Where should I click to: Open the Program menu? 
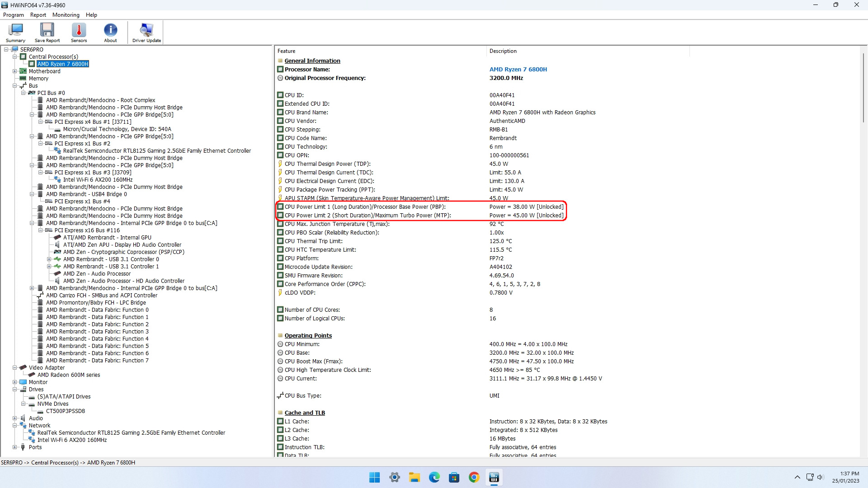click(14, 15)
